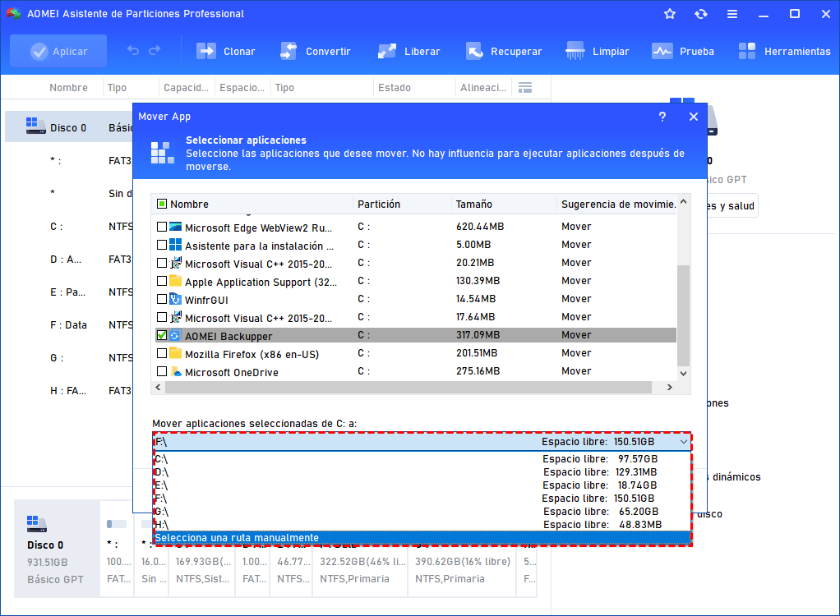Click the horizontal scrollbar right arrow
The width and height of the screenshot is (840, 616).
point(670,388)
